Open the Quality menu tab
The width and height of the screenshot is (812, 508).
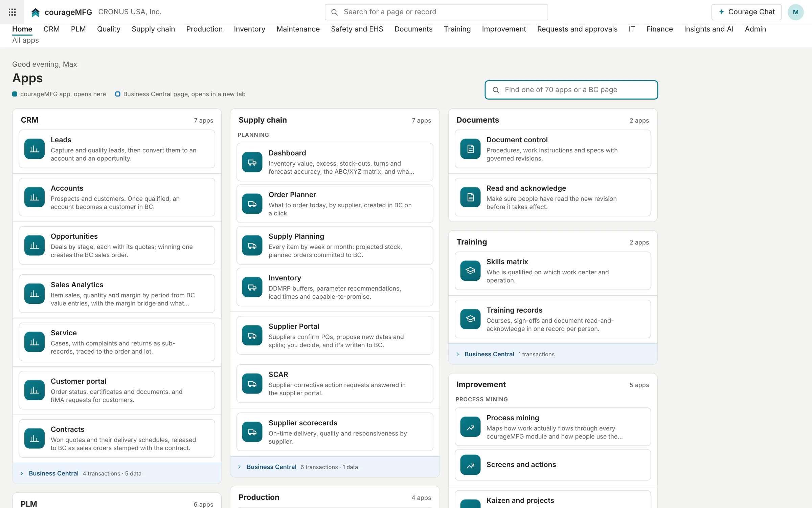109,29
